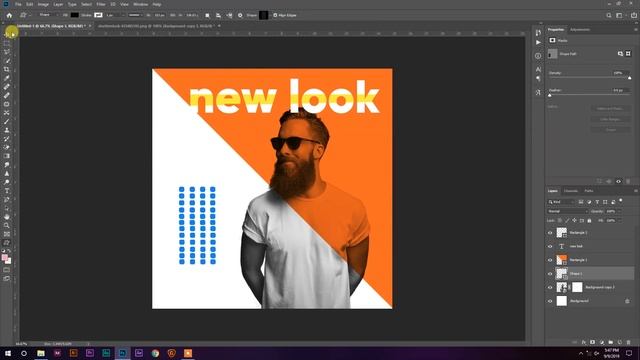Click the search icon at top right
640x360 pixels.
pyautogui.click(x=609, y=15)
